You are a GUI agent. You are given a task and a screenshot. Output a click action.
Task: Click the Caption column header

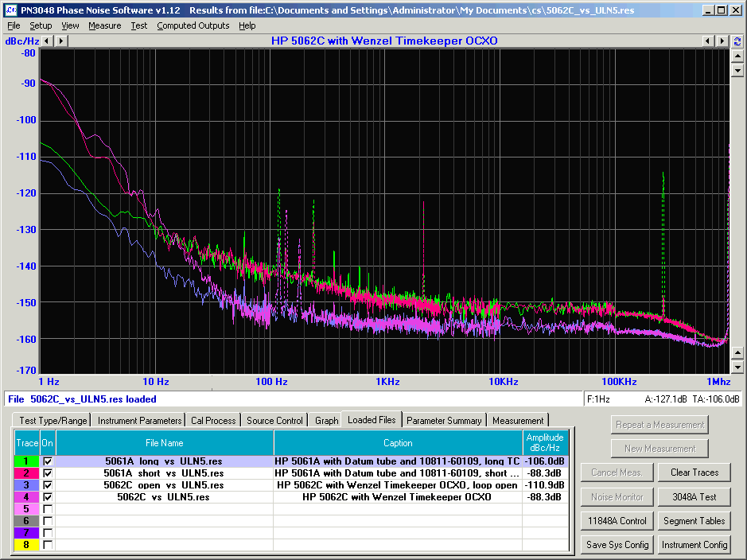398,443
